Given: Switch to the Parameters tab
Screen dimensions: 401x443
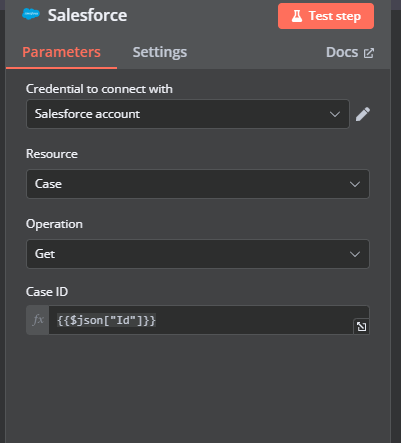Looking at the screenshot, I should (61, 52).
